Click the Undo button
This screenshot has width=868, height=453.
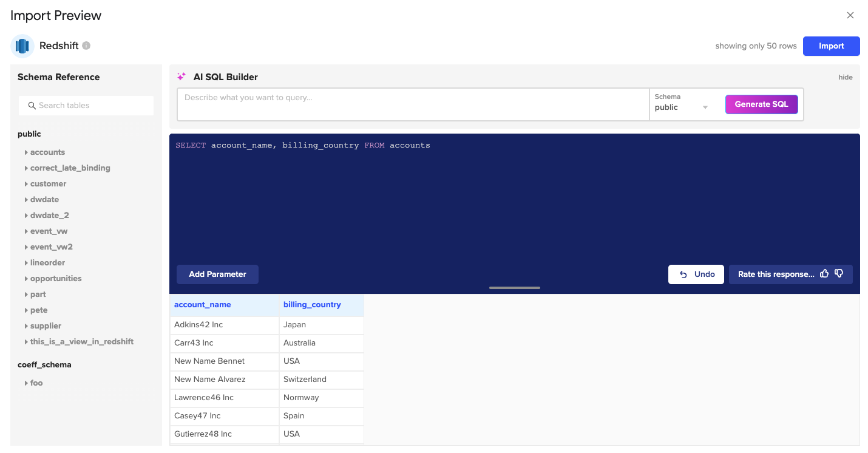pyautogui.click(x=696, y=274)
